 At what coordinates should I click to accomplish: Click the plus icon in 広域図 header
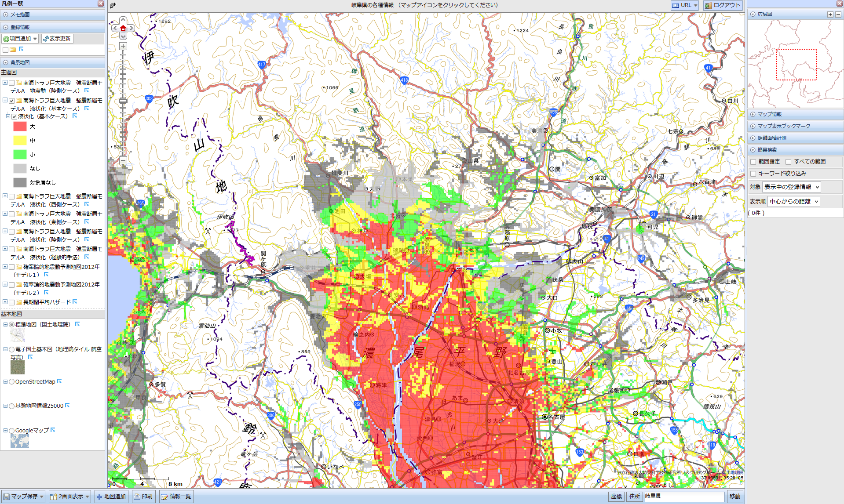click(830, 15)
